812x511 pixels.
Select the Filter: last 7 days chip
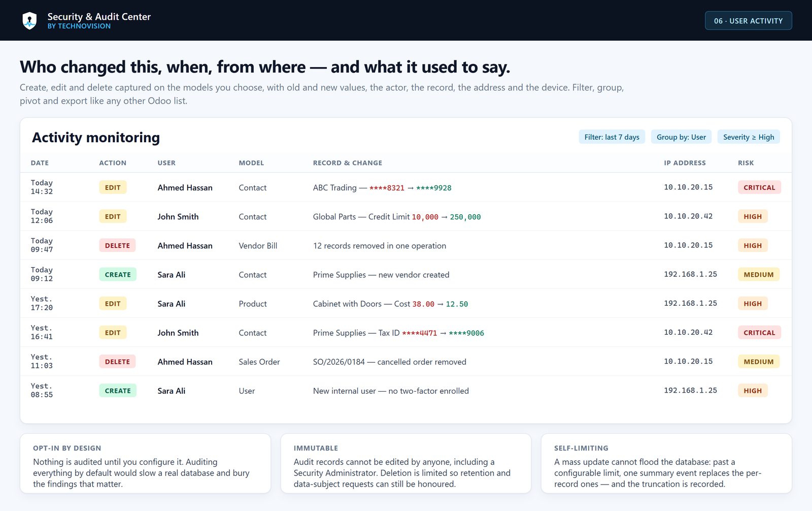(612, 137)
